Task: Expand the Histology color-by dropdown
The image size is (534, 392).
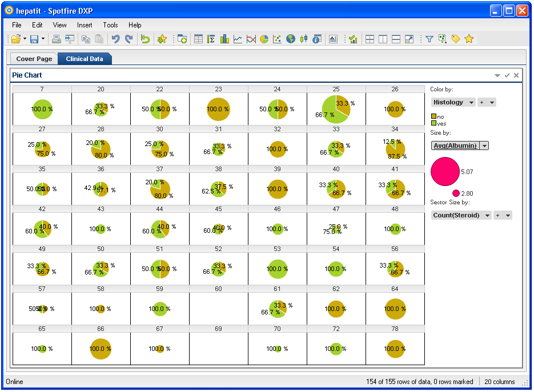Action: pos(471,102)
